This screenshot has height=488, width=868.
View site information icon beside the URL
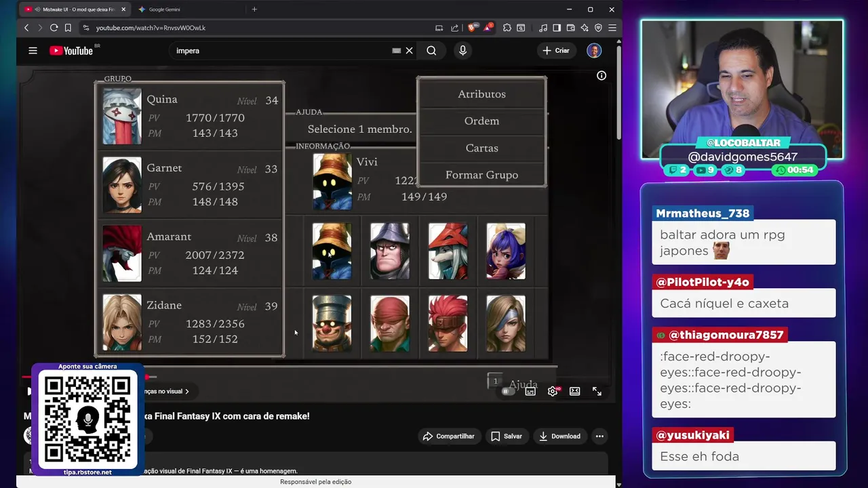coord(85,28)
